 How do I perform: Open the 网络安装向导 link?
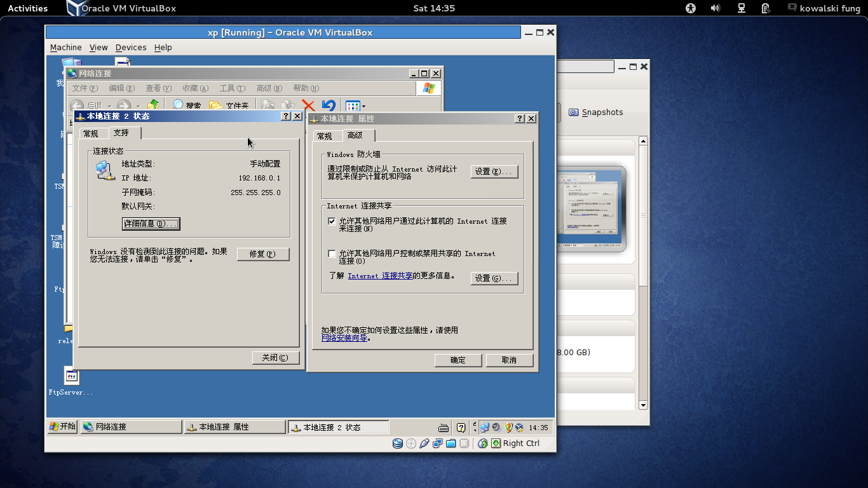pyautogui.click(x=344, y=338)
